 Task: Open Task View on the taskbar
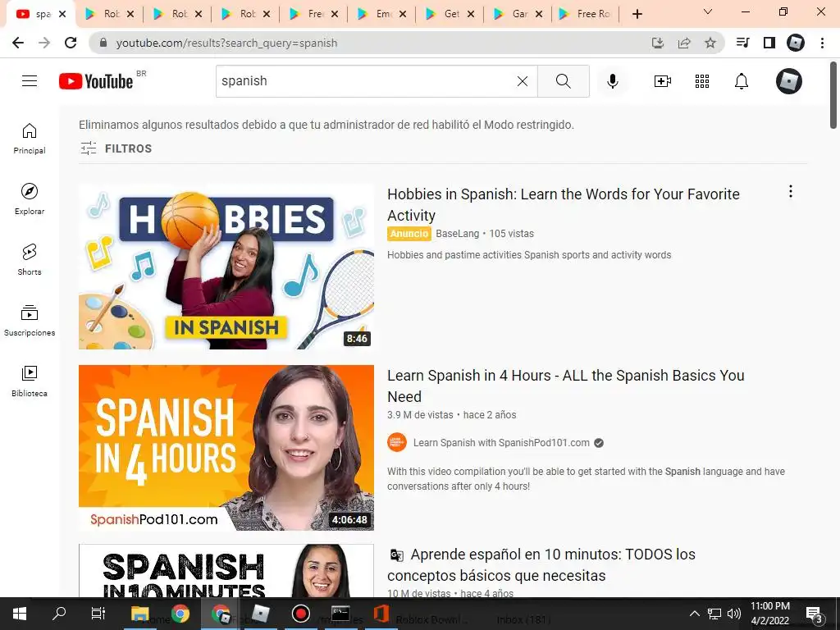pos(98,614)
